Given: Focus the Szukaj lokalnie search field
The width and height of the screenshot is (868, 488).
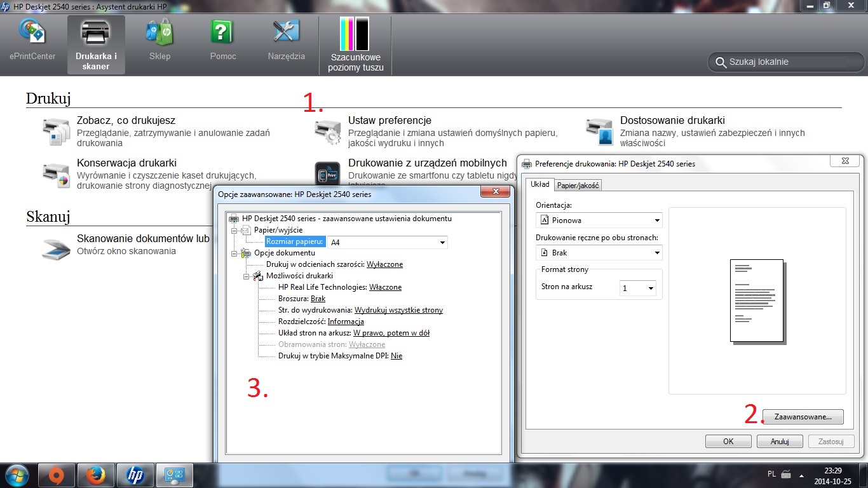Looking at the screenshot, I should click(787, 62).
